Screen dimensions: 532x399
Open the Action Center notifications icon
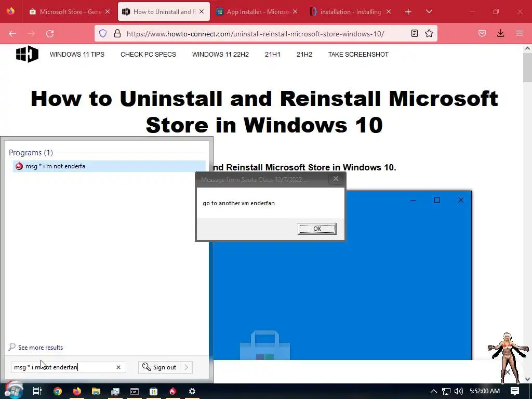click(515, 391)
